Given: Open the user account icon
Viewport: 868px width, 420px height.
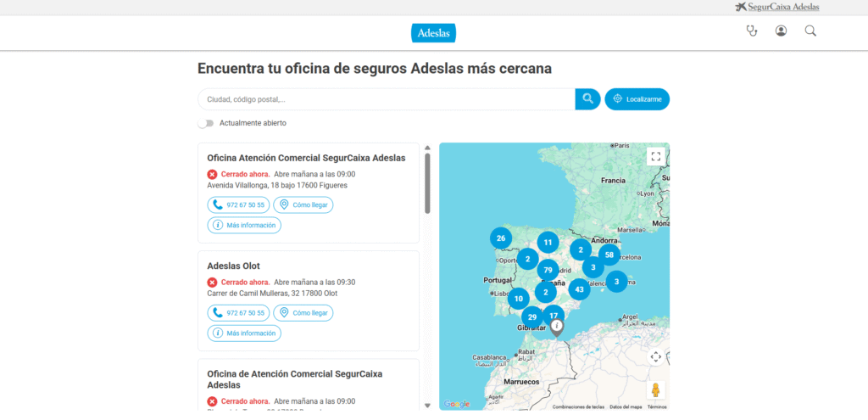Looking at the screenshot, I should (x=781, y=31).
